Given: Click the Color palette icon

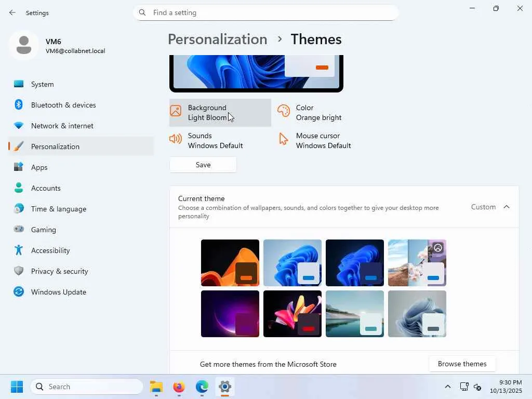Looking at the screenshot, I should click(x=284, y=111).
